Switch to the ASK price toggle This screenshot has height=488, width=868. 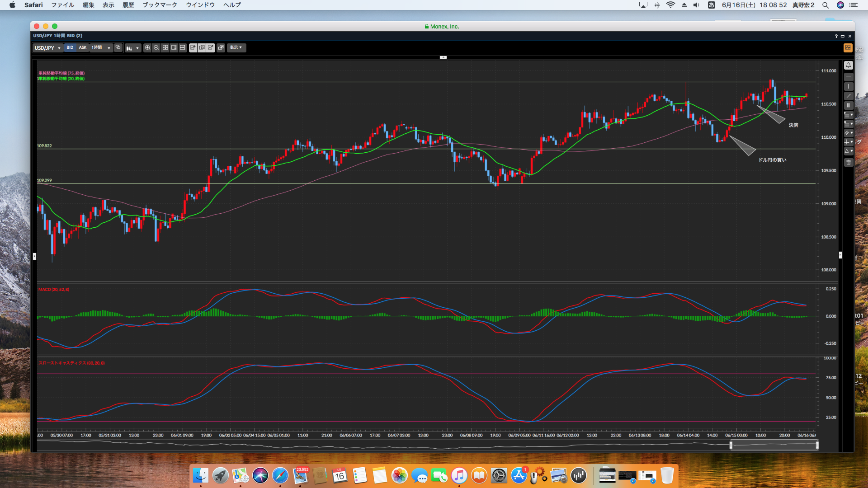tap(83, 47)
